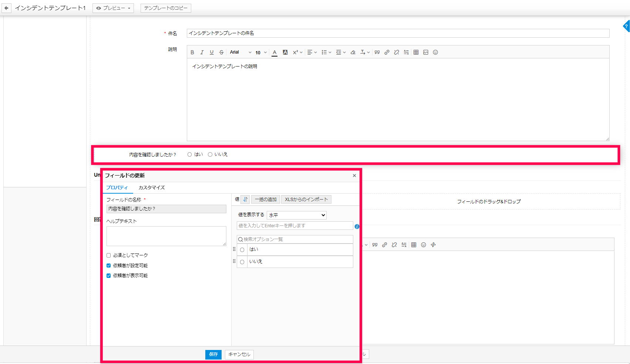The image size is (630, 364).
Task: Click the last icon in the lower editor toolbar
Action: [433, 245]
